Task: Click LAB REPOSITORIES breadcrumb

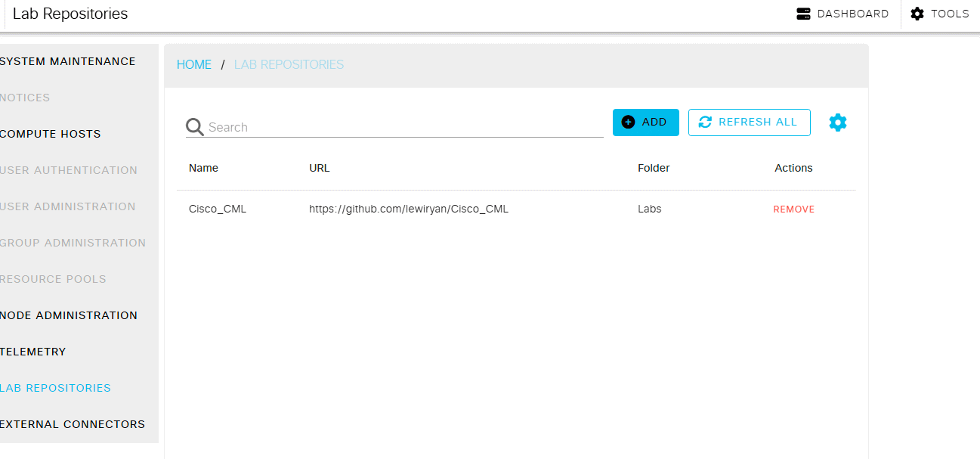Action: pos(289,65)
